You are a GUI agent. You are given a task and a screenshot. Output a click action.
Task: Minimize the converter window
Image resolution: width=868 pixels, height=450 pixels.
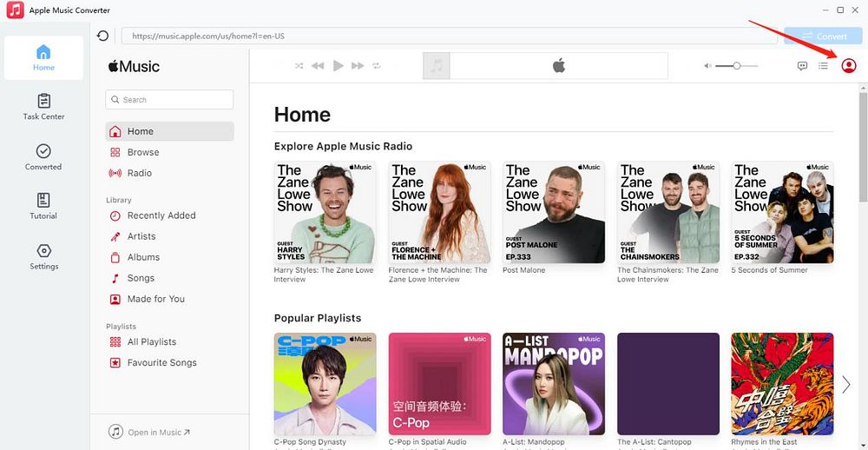(825, 10)
